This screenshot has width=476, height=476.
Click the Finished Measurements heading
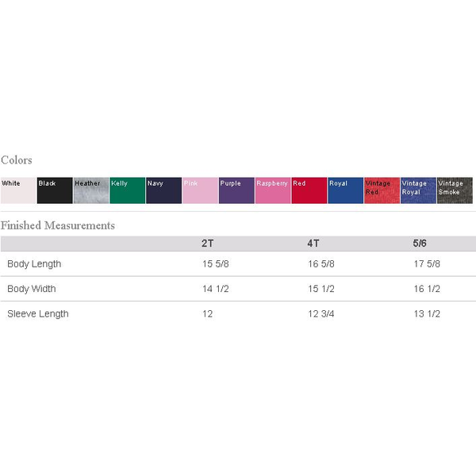(58, 225)
